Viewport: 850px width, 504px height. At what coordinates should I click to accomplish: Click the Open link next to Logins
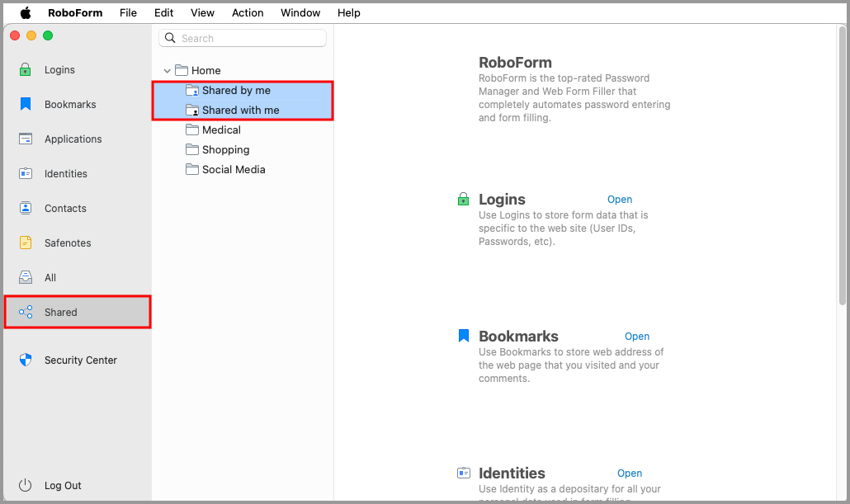[620, 200]
